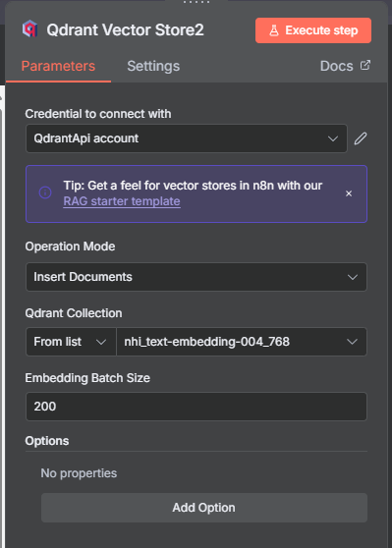
Task: Expand the Operation Mode Insert Documents dropdown
Action: pos(196,277)
